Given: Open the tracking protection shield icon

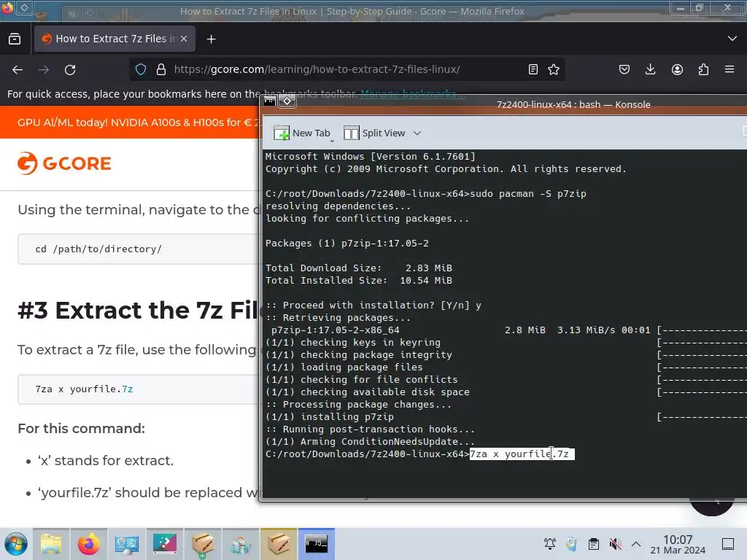Looking at the screenshot, I should pyautogui.click(x=141, y=69).
